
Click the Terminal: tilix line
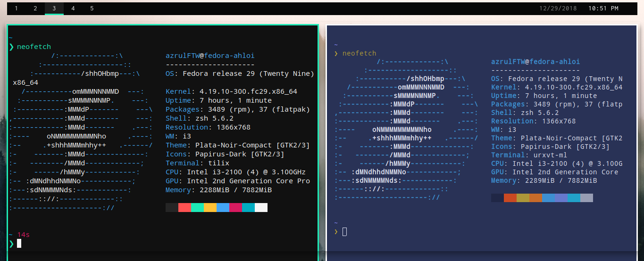(197, 163)
